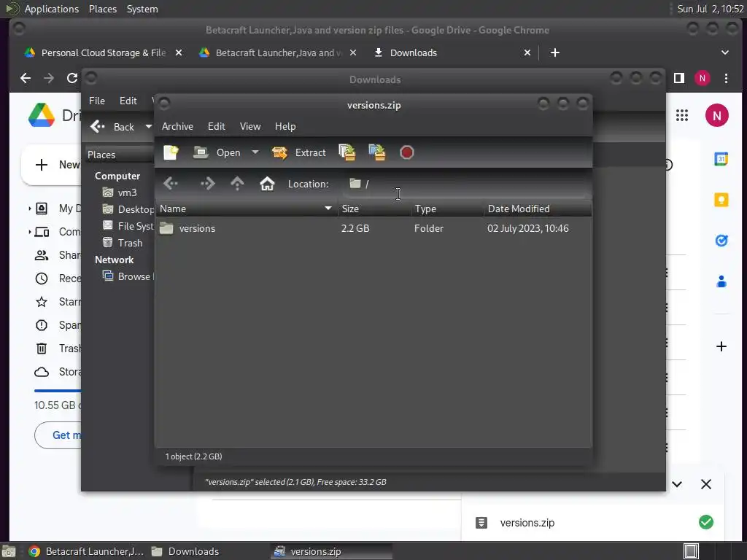
Task: Go up one level in archive
Action: (x=237, y=183)
